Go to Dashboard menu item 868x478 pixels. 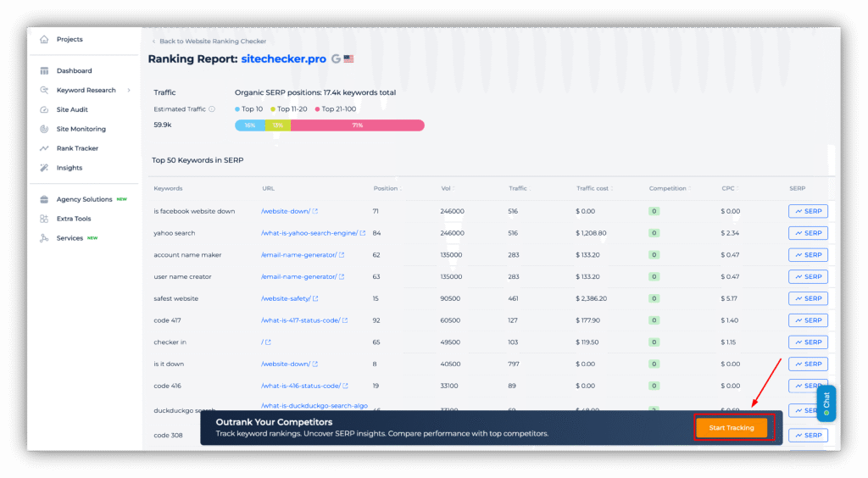click(75, 71)
